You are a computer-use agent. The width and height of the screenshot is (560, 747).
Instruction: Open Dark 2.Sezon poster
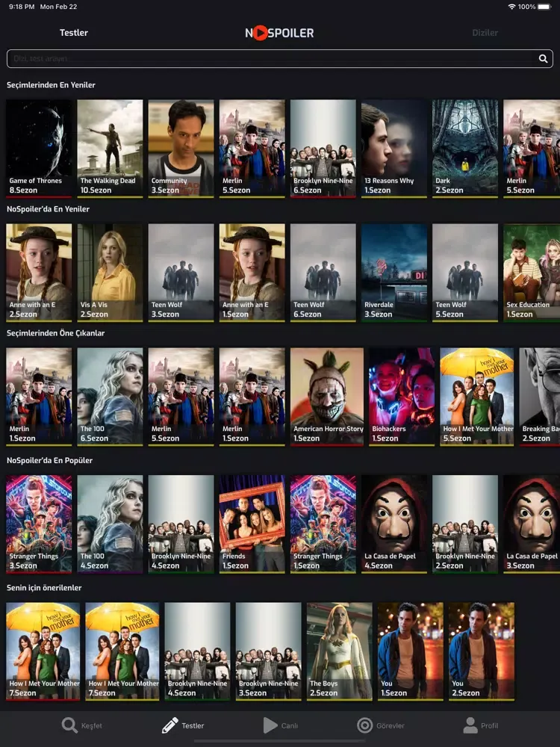[x=465, y=148]
